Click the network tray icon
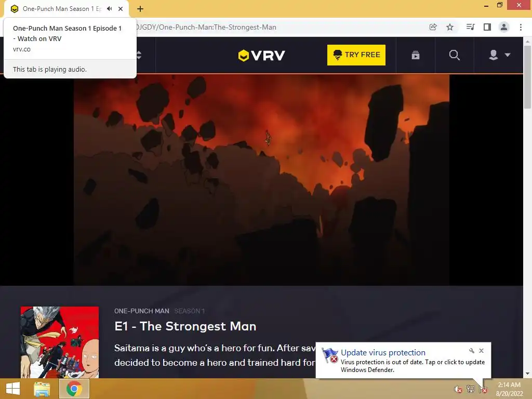The image size is (532, 399). [x=470, y=389]
